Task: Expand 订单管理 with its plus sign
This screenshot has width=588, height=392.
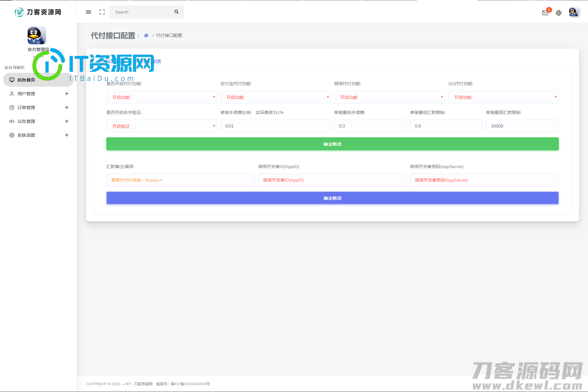Action: click(x=67, y=107)
